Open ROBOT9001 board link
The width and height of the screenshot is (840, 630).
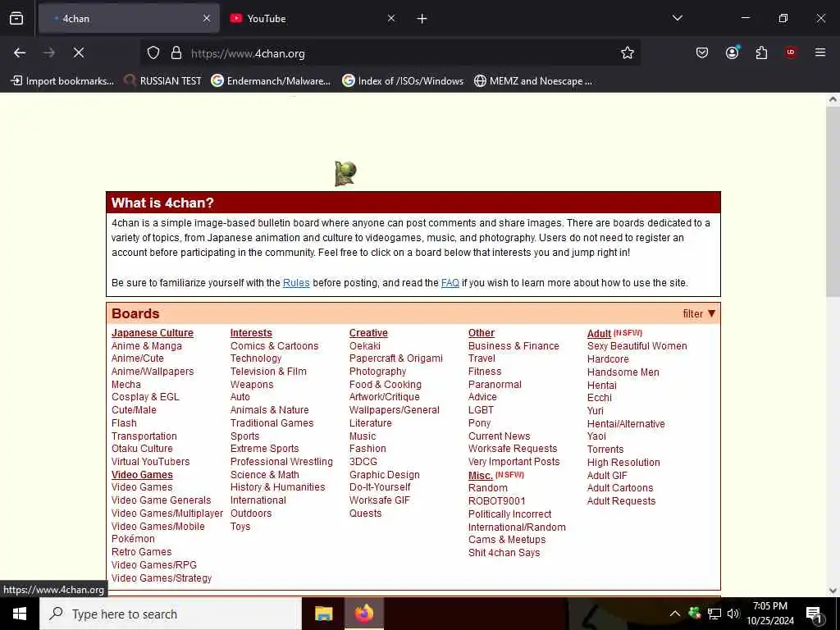coord(496,501)
